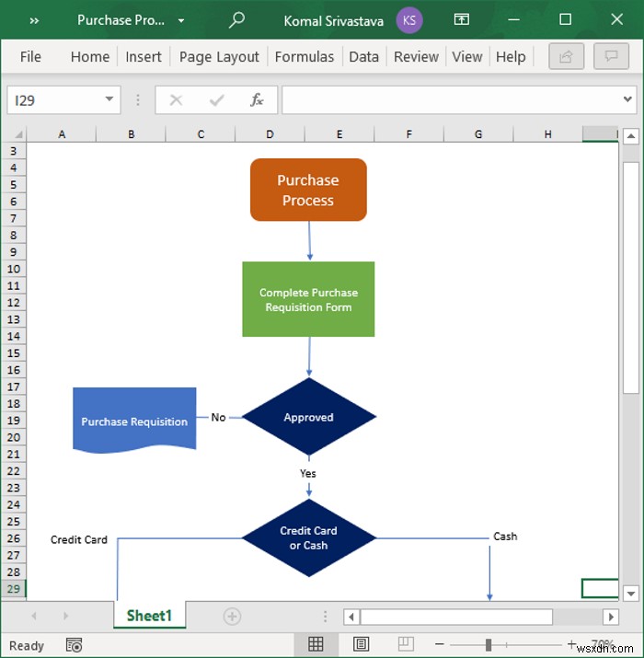Select the Complete Purchase Requisition Form box

pos(308,299)
